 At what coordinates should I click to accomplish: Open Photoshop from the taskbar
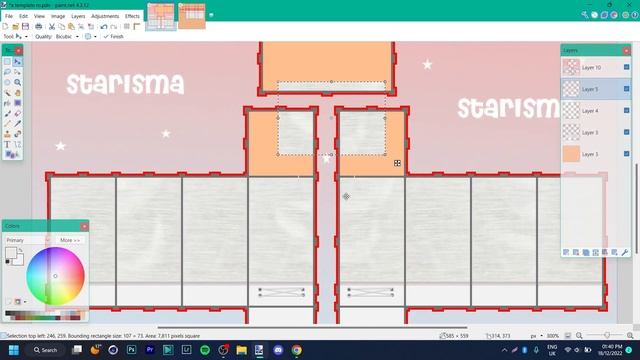pos(131,350)
